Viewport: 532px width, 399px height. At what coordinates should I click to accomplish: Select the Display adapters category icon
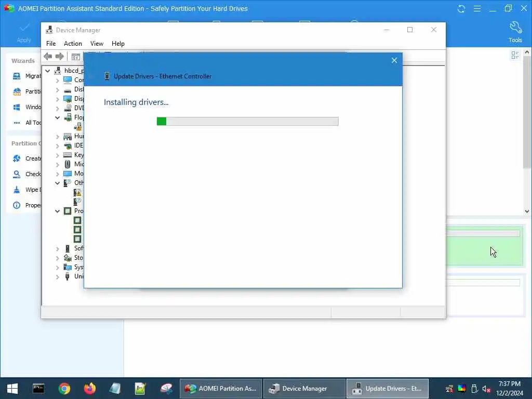[x=68, y=99]
